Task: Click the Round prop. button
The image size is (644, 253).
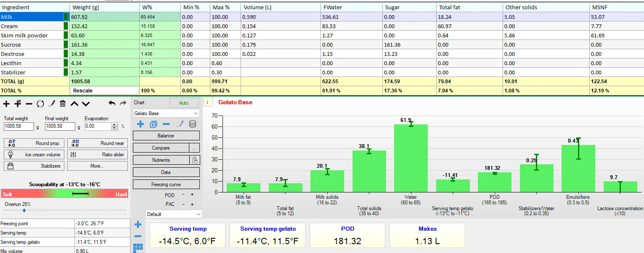Action: click(x=34, y=143)
